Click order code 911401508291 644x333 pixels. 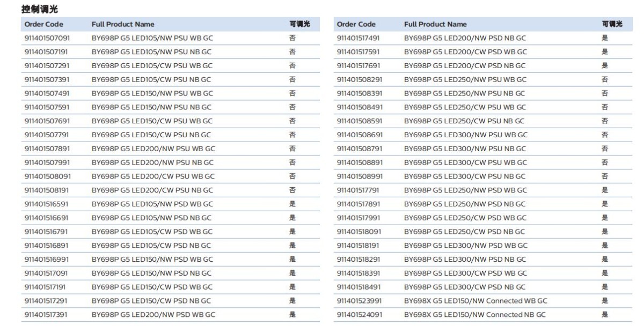(x=359, y=79)
